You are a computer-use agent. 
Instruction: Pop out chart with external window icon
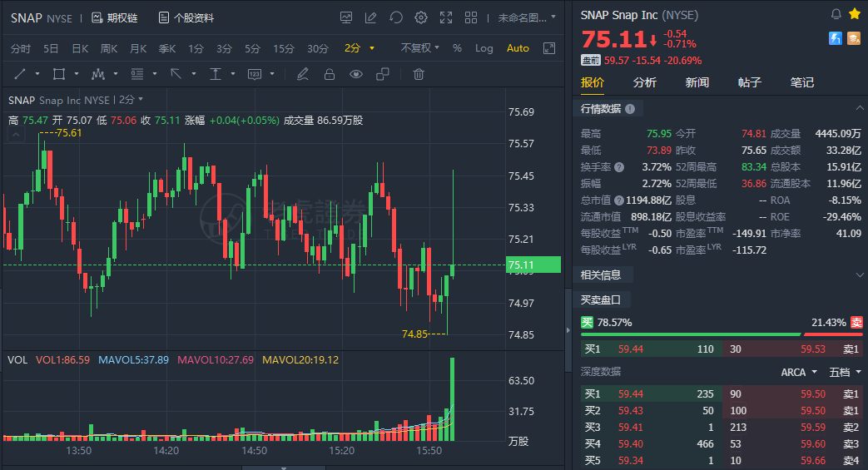(549, 48)
